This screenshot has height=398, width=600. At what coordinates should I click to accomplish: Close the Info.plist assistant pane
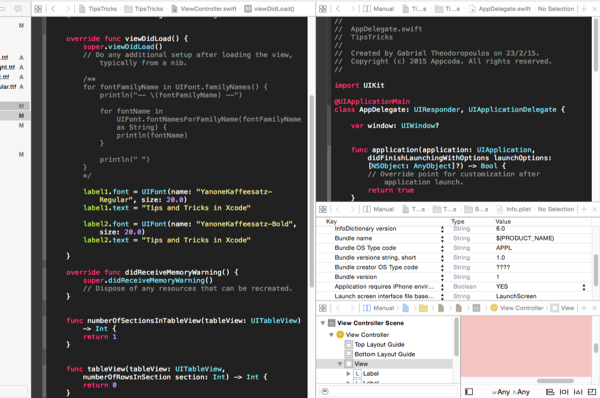click(x=595, y=209)
